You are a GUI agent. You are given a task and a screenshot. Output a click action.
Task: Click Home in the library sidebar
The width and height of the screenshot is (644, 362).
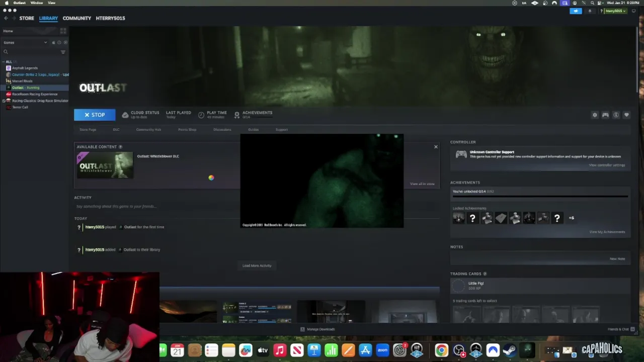click(x=8, y=31)
